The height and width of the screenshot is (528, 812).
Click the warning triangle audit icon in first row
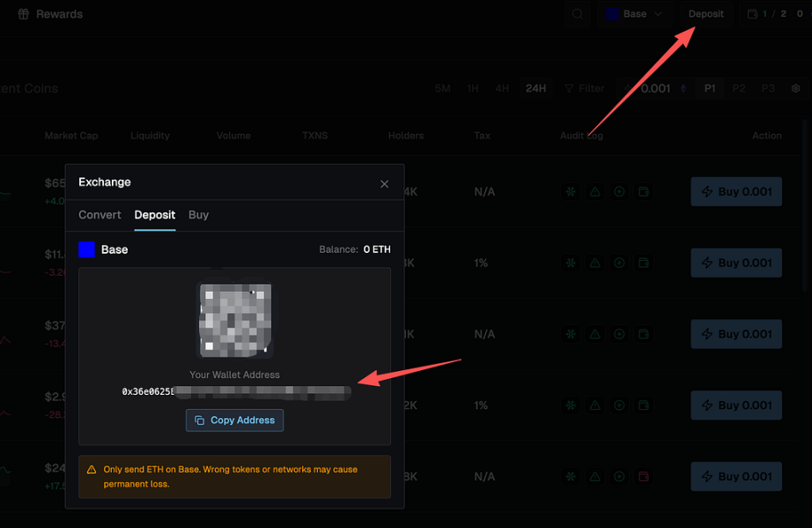point(595,192)
